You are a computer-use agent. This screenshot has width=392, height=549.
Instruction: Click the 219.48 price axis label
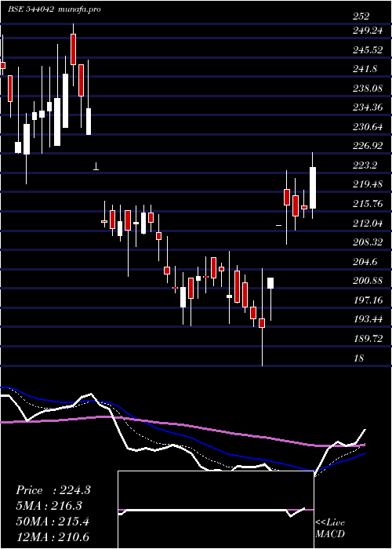pyautogui.click(x=367, y=184)
